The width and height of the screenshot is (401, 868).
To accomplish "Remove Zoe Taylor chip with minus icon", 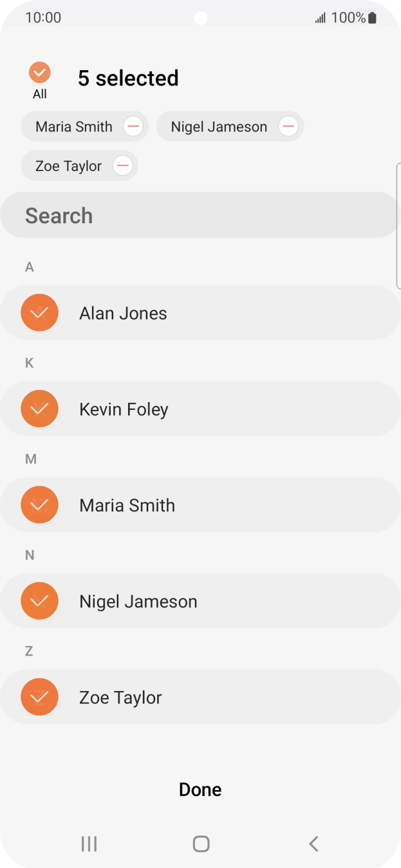I will pos(122,166).
